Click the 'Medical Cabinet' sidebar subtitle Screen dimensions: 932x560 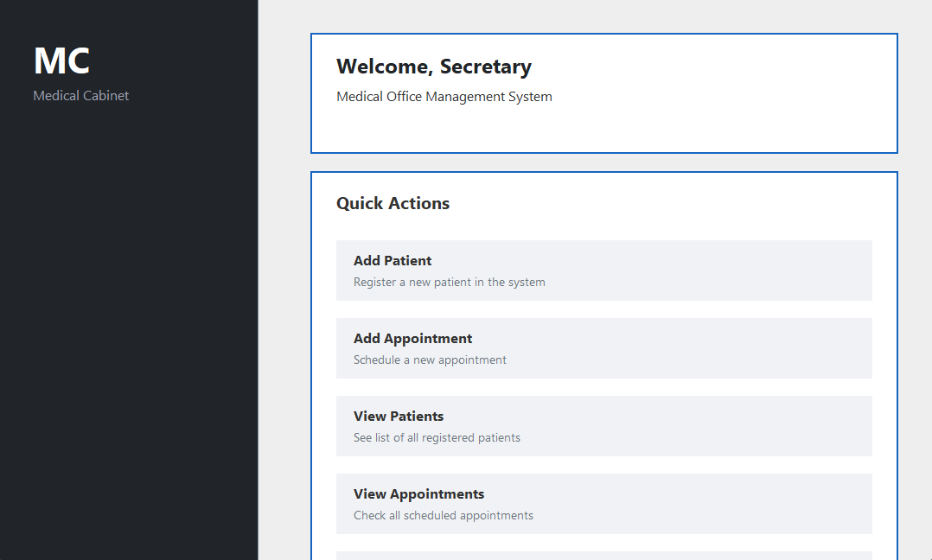point(81,96)
